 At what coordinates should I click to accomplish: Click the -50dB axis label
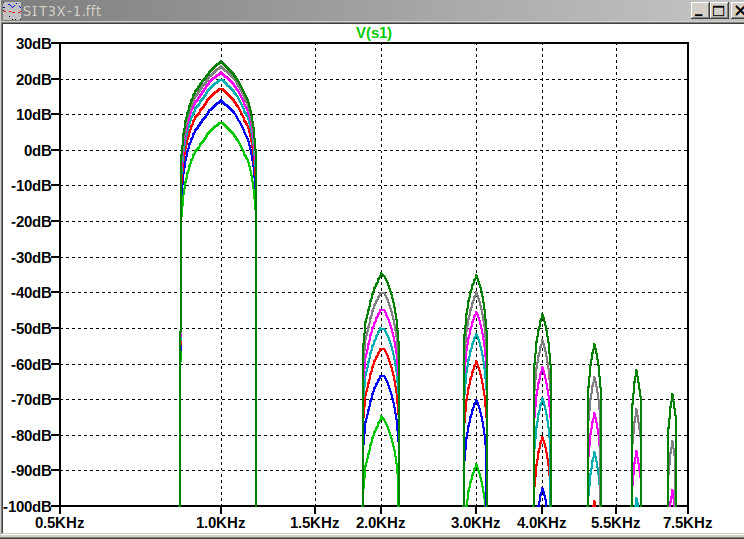tap(31, 328)
